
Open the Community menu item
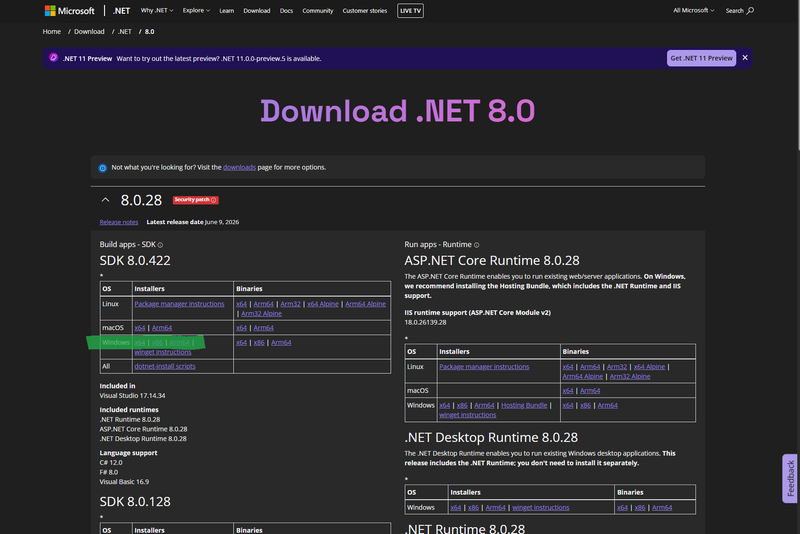[317, 11]
